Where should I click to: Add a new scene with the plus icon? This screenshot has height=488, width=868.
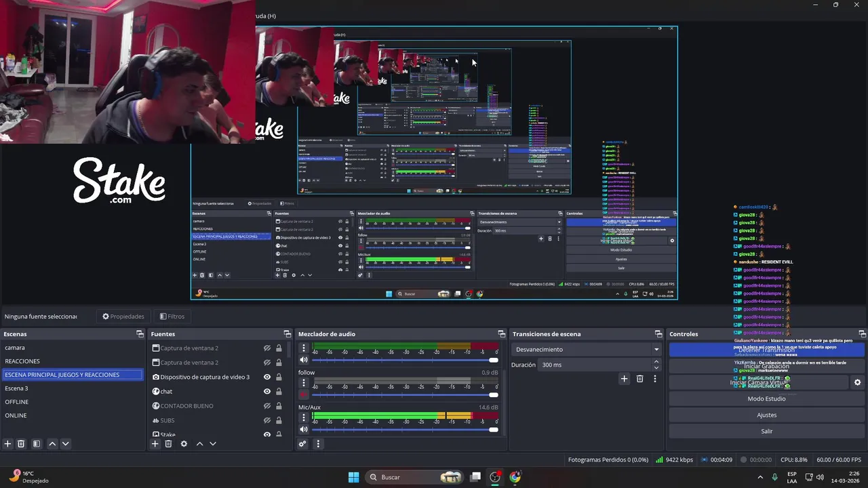[8, 444]
